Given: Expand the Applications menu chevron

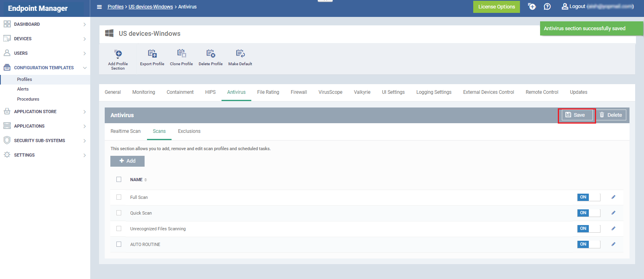Looking at the screenshot, I should [x=85, y=126].
